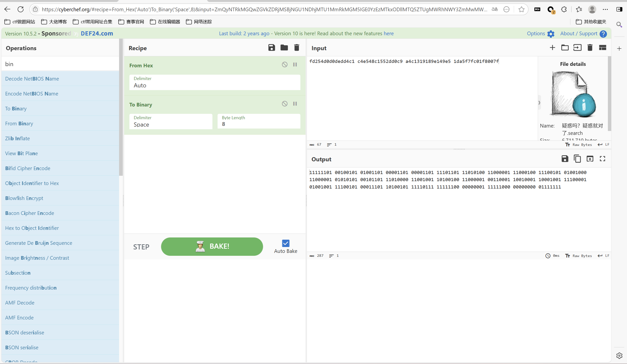Image resolution: width=627 pixels, height=364 pixels.
Task: Add a new input tab
Action: point(552,47)
